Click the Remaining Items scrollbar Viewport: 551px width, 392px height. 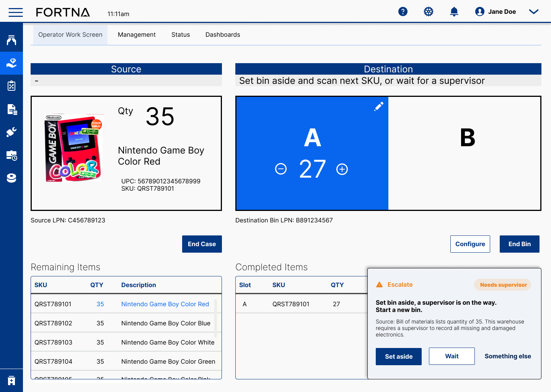click(216, 318)
